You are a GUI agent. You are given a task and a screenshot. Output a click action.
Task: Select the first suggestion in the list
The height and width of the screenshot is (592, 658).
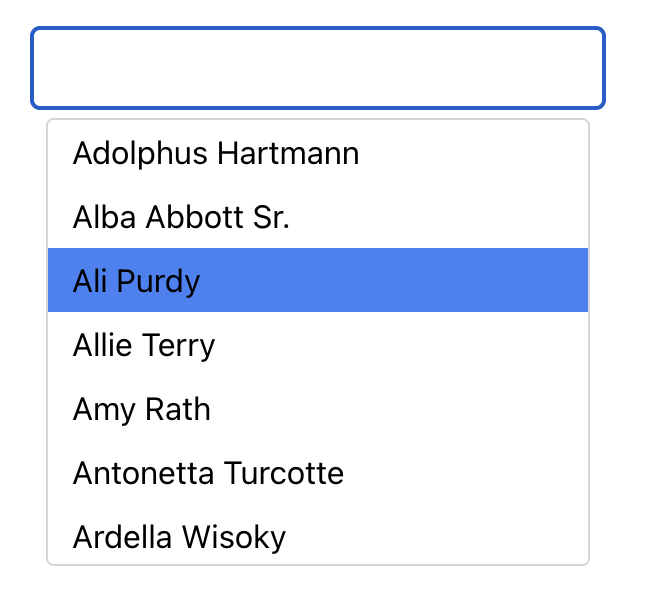pos(216,154)
